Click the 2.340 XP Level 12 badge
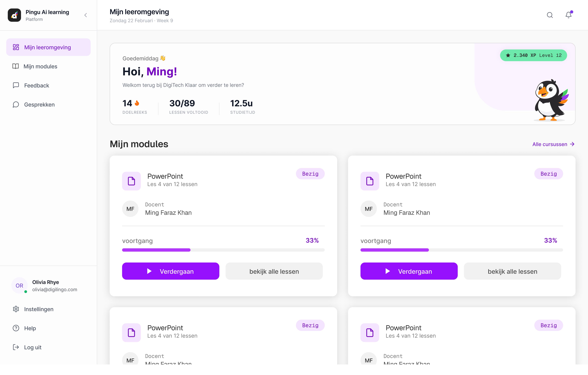Viewport: 588px width, 375px height. point(533,55)
